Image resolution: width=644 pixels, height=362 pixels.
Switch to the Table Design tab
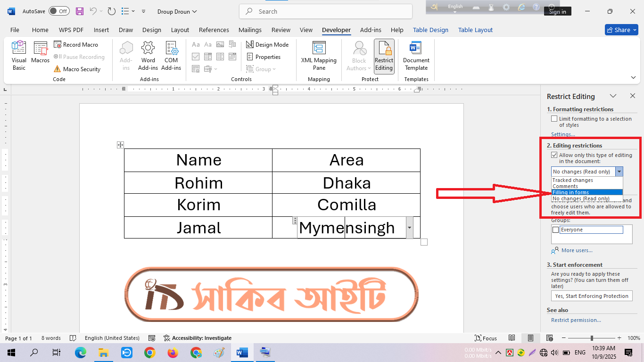pyautogui.click(x=430, y=30)
